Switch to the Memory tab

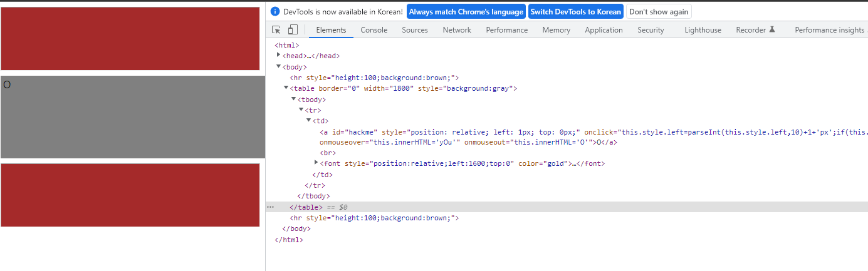pyautogui.click(x=557, y=30)
